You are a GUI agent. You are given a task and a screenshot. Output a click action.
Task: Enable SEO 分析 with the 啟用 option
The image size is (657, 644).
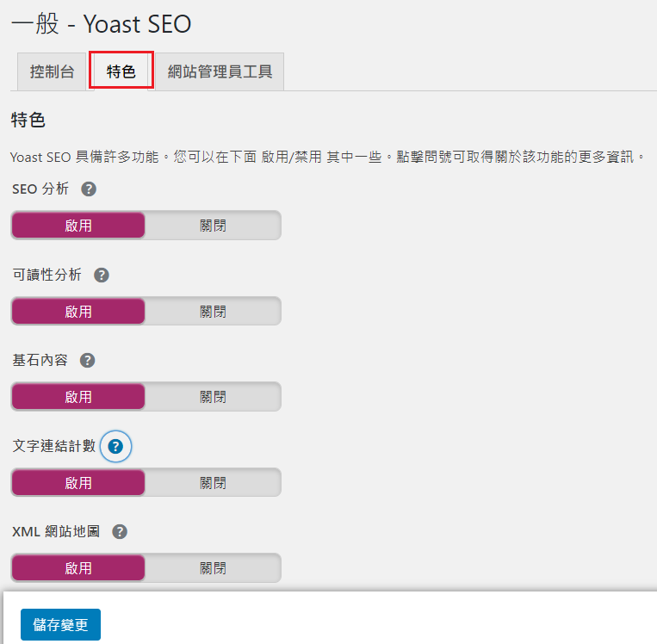click(x=78, y=226)
